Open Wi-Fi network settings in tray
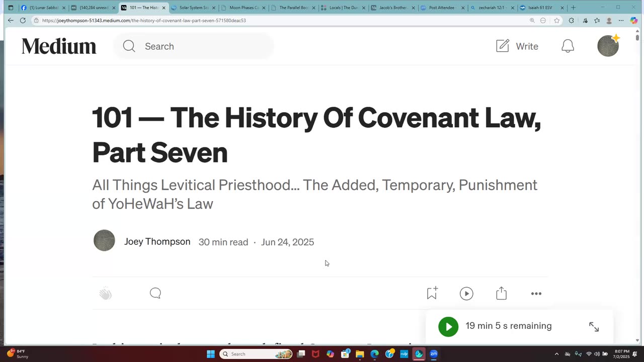The height and width of the screenshot is (362, 644). click(589, 354)
